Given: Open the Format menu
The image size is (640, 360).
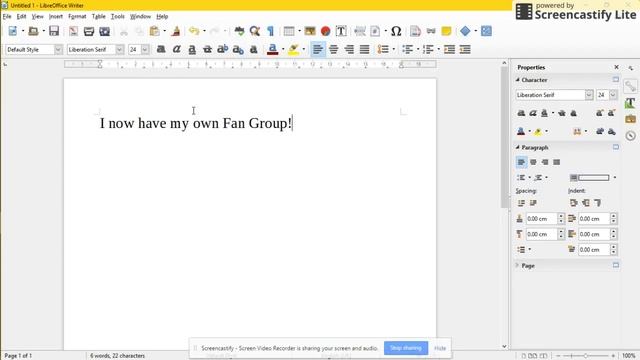Looking at the screenshot, I should 77,16.
